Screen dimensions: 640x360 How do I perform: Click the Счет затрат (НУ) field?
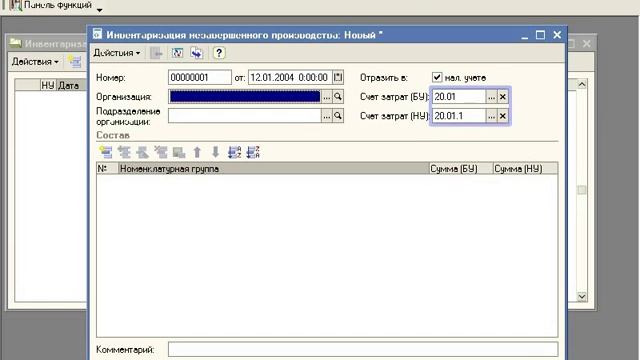(459, 116)
